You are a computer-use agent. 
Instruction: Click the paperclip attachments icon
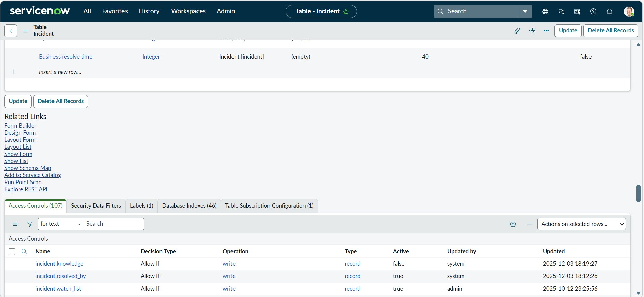(517, 31)
